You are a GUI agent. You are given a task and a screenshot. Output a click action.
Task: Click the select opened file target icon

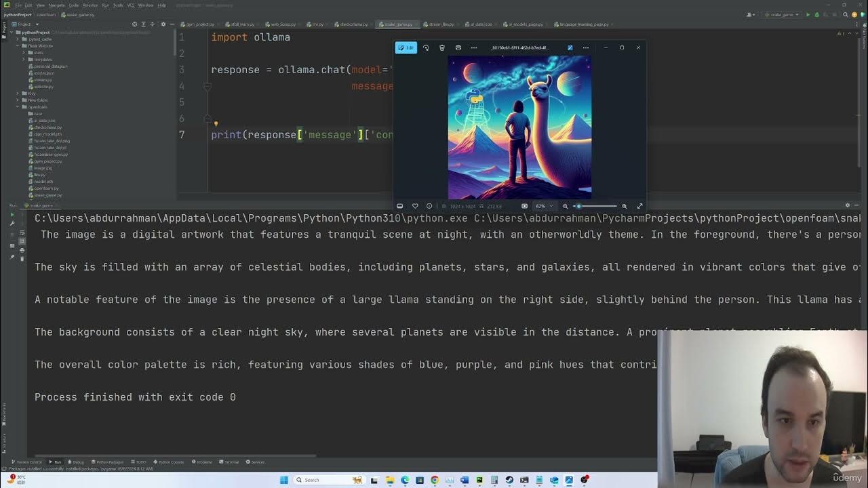click(134, 24)
